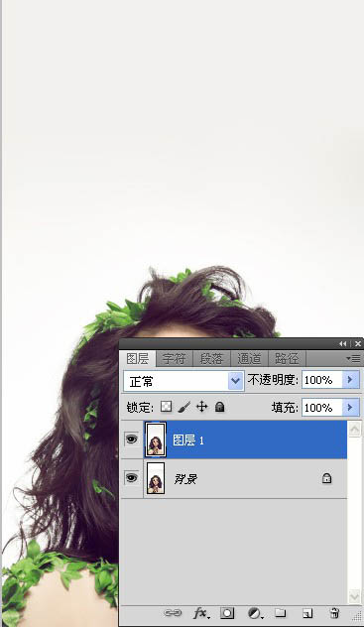Click the layers list scroll down arrow
364x627 pixels.
354,596
